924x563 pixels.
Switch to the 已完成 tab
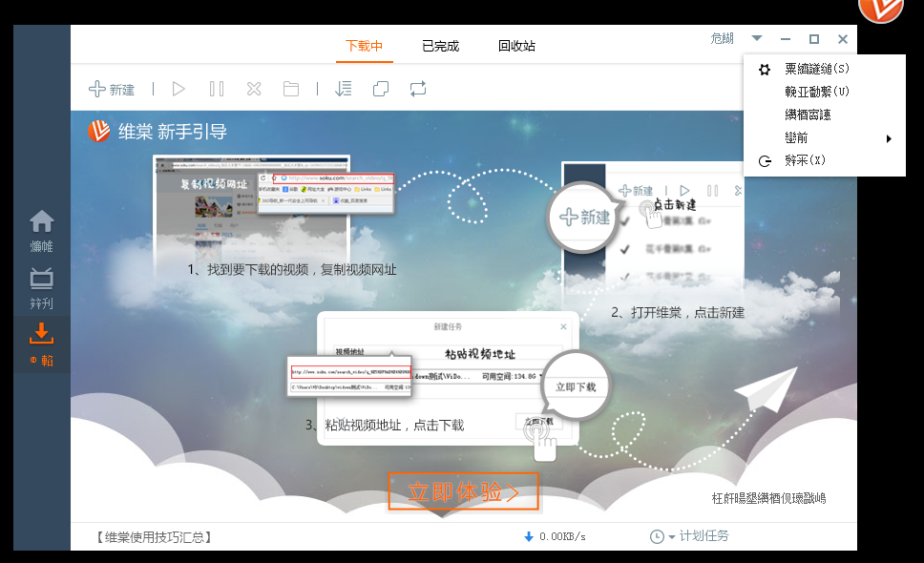(440, 46)
